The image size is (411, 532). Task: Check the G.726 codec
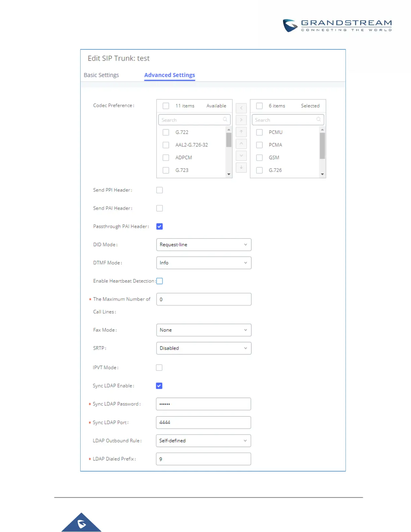(259, 170)
